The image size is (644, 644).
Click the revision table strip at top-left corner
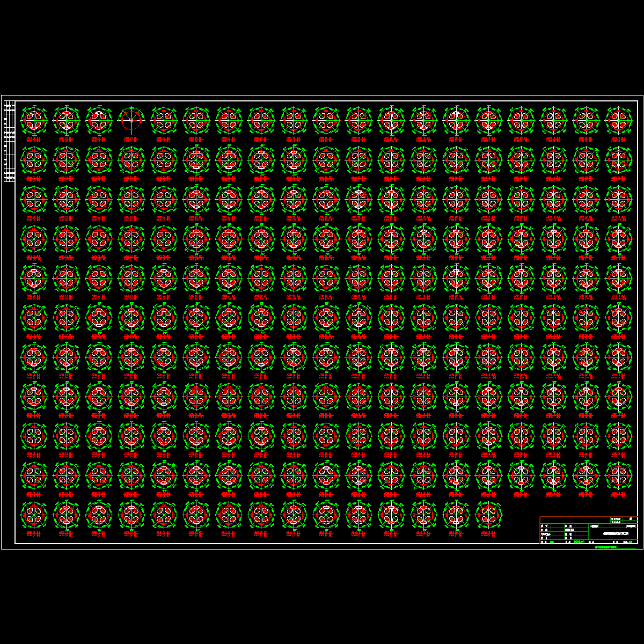[9, 141]
